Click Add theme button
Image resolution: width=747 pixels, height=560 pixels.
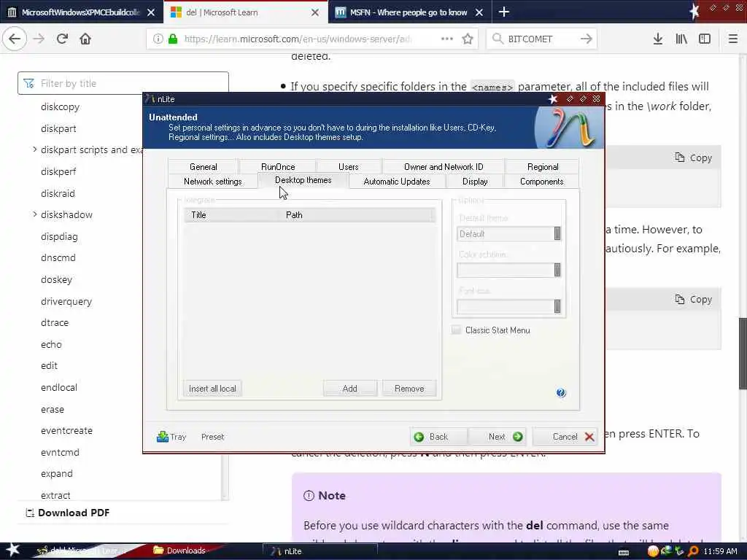click(349, 389)
